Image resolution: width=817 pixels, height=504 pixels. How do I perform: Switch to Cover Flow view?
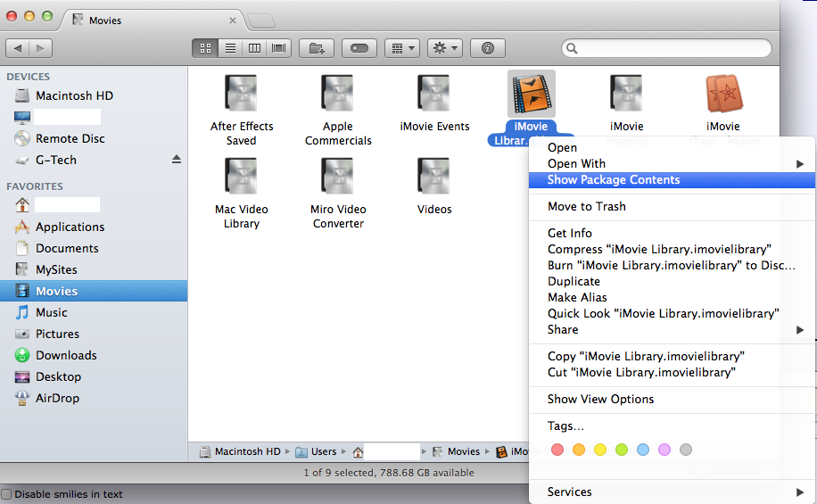coord(279,48)
